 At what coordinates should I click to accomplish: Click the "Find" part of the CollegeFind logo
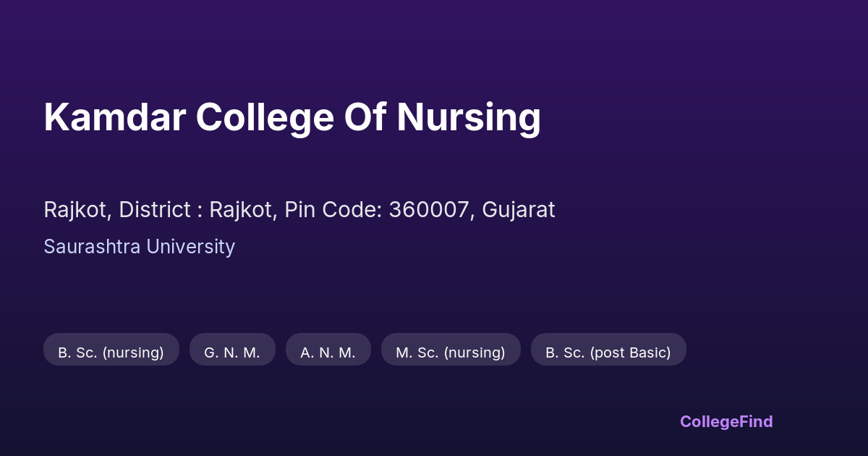tap(754, 421)
